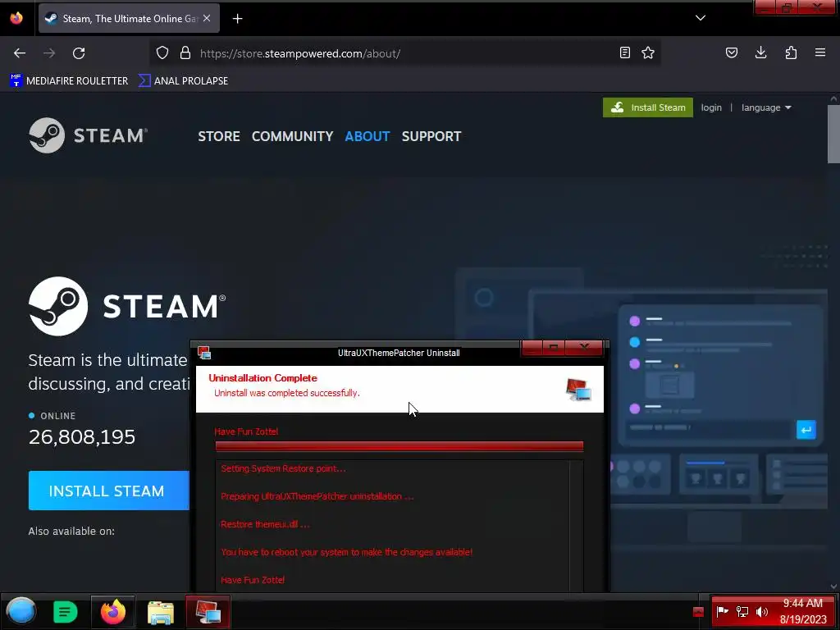Viewport: 840px width, 630px height.
Task: Select the reboot your system log line
Action: tap(347, 552)
